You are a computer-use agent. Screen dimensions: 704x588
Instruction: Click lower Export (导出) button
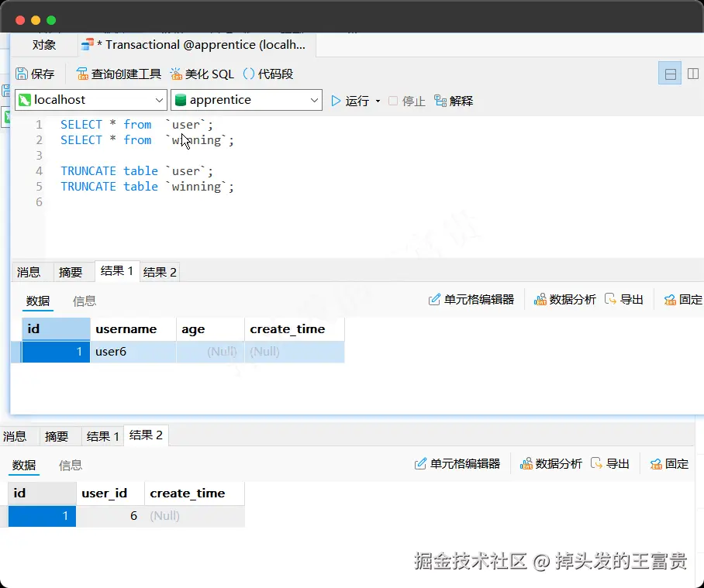pos(610,463)
